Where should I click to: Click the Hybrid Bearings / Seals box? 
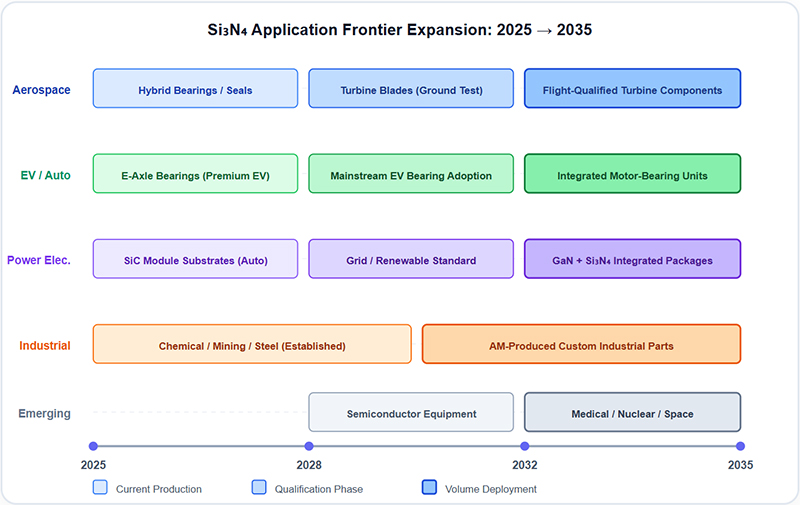195,88
